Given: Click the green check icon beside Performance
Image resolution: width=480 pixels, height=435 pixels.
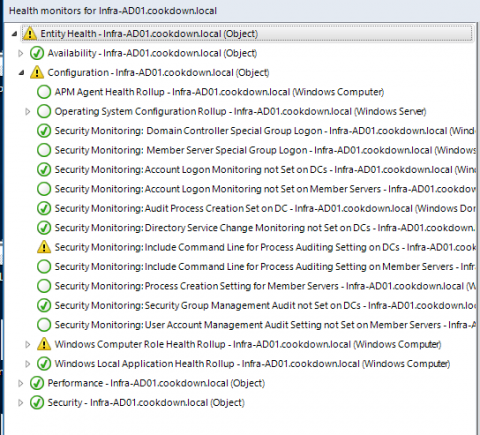Looking at the screenshot, I should (x=37, y=383).
